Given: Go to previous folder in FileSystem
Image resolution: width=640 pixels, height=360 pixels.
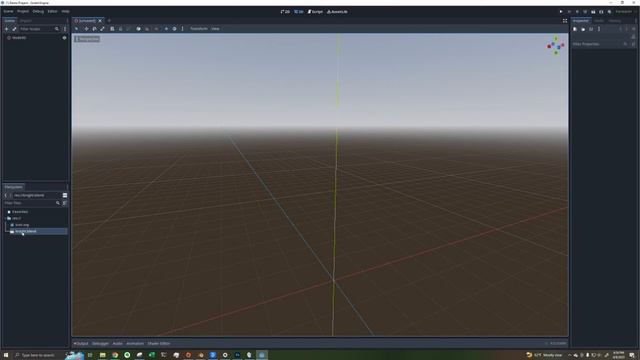Looking at the screenshot, I should tap(6, 195).
